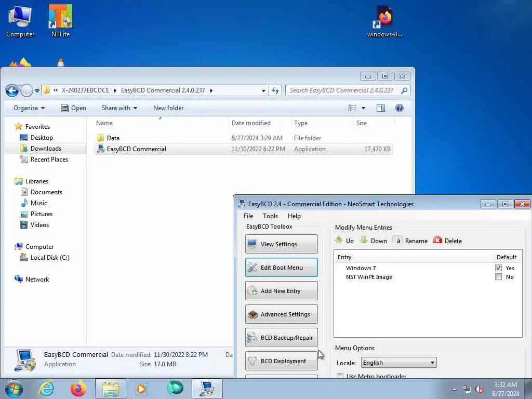The image size is (532, 399).
Task: Open Music library
Action: (x=38, y=203)
